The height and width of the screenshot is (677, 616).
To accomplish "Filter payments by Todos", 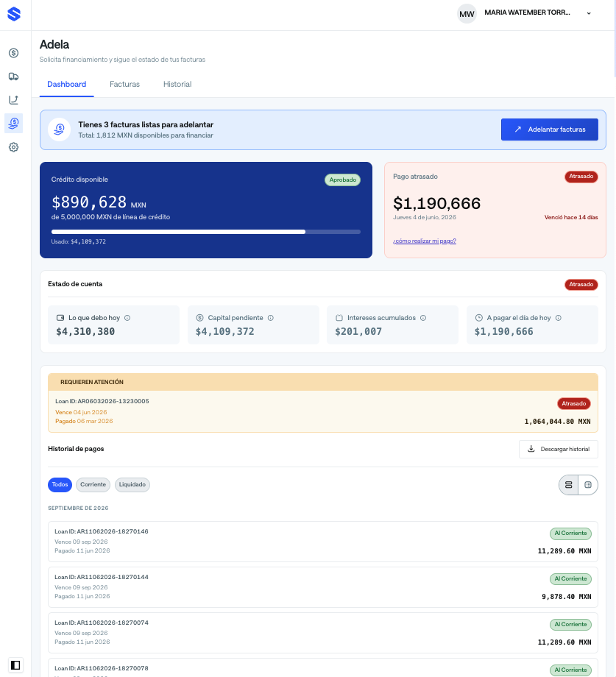I will pyautogui.click(x=60, y=485).
